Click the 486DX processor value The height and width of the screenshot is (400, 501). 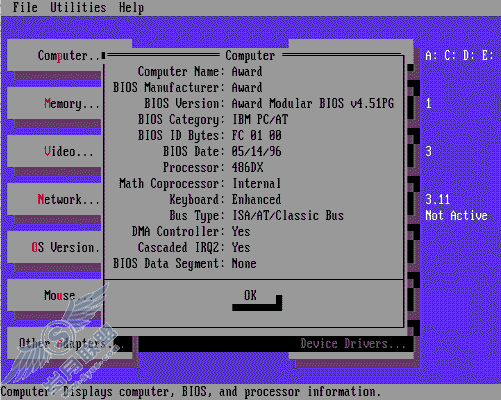tap(247, 167)
